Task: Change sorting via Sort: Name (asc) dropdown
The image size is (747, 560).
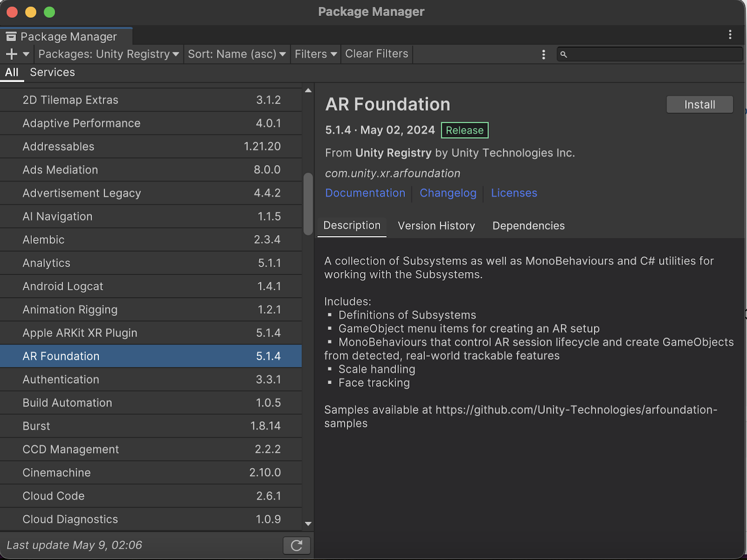Action: click(237, 54)
